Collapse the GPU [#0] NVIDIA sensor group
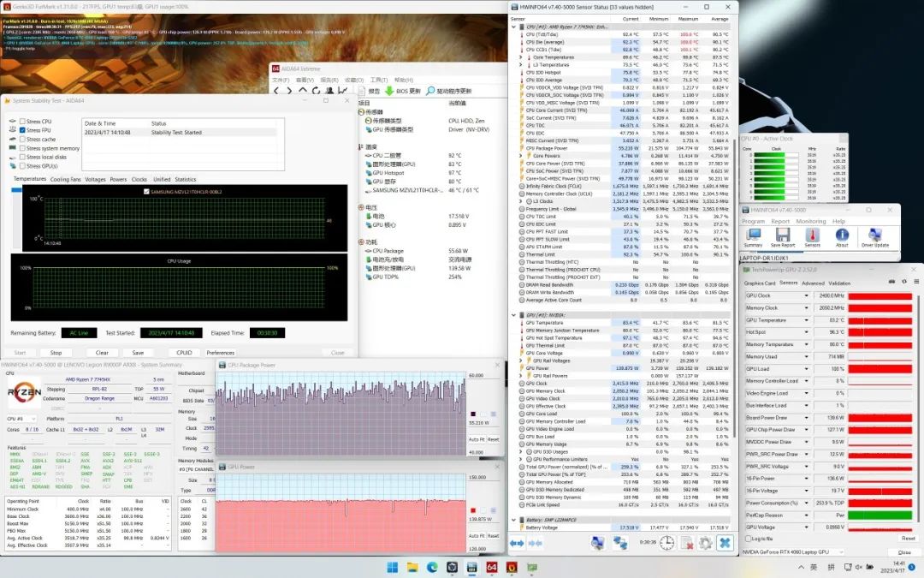 pyautogui.click(x=514, y=315)
